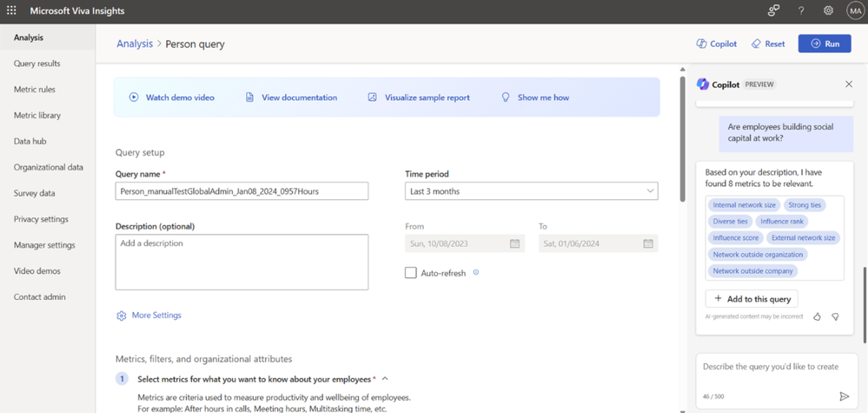868x413 pixels.
Task: Select the Diverse ties metric chip
Action: coord(730,222)
